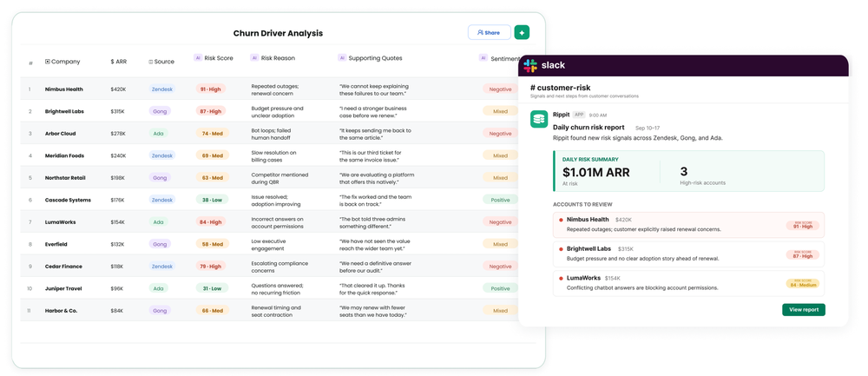Open the LumaWorks account card in Slack

tap(688, 283)
